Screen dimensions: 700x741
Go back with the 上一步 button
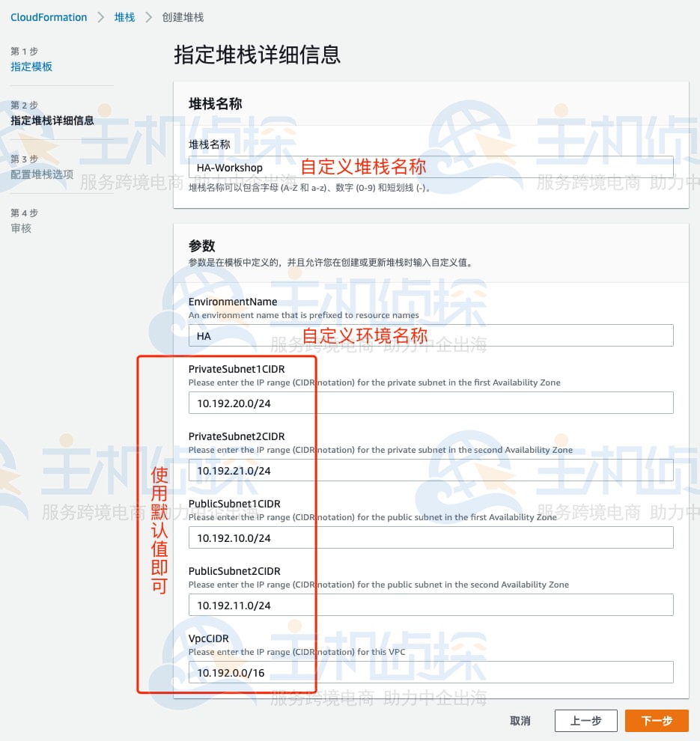(585, 721)
